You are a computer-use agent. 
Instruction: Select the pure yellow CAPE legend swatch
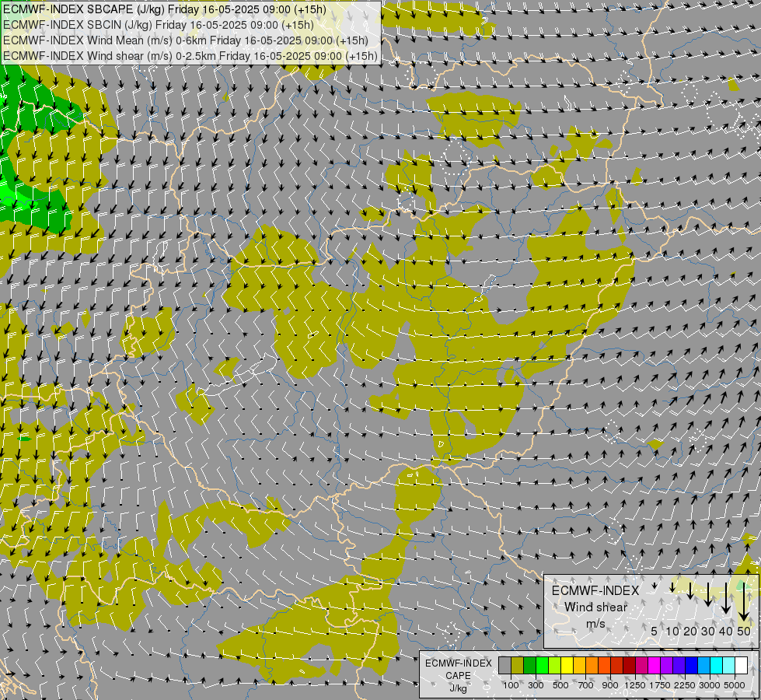point(567,665)
